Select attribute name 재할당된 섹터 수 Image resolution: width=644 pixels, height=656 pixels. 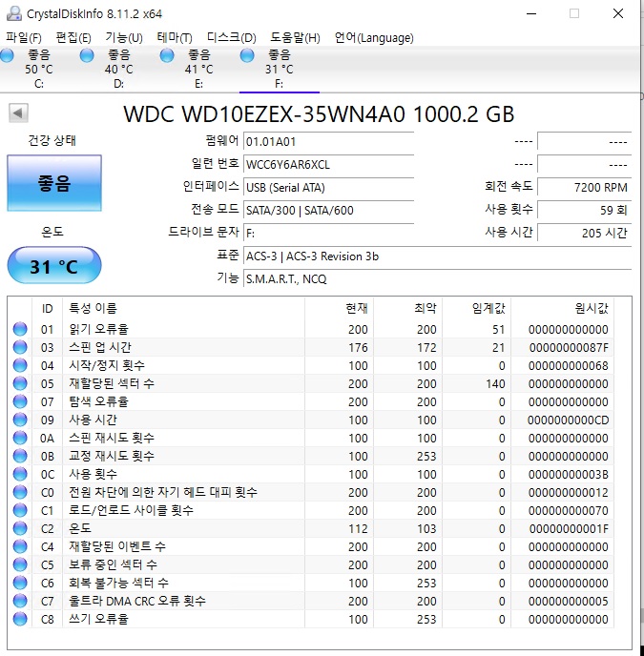[112, 383]
